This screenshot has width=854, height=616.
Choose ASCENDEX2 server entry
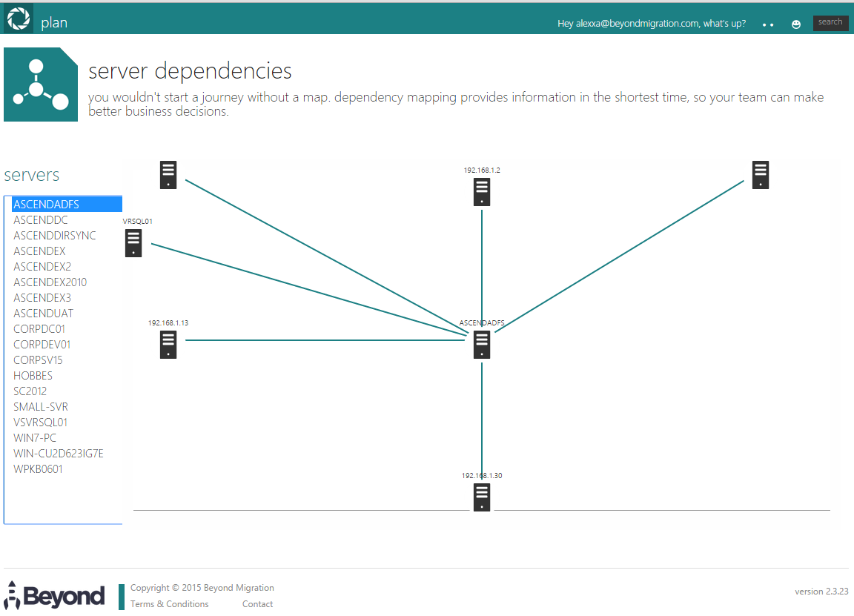click(42, 267)
